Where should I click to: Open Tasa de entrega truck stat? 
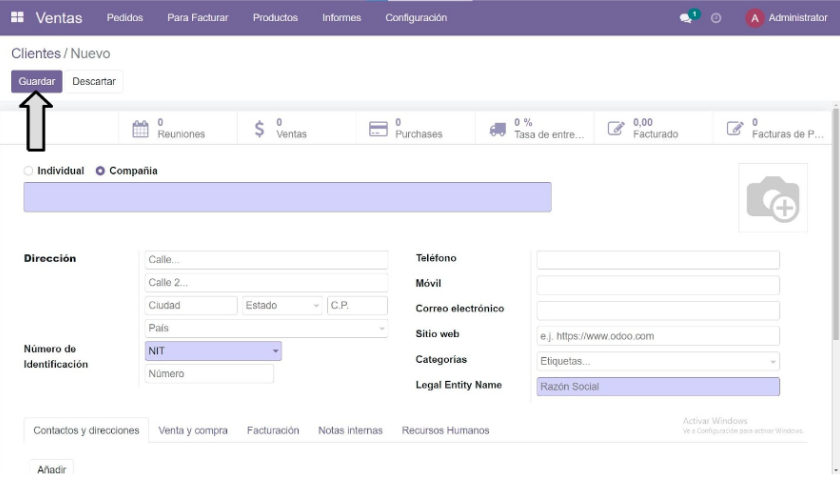[x=535, y=129]
